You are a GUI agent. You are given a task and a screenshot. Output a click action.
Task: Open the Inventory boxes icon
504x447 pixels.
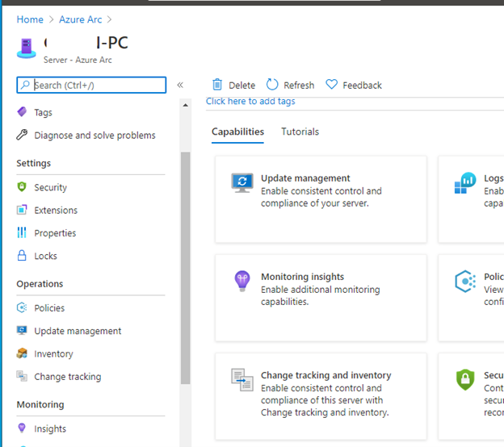(22, 353)
